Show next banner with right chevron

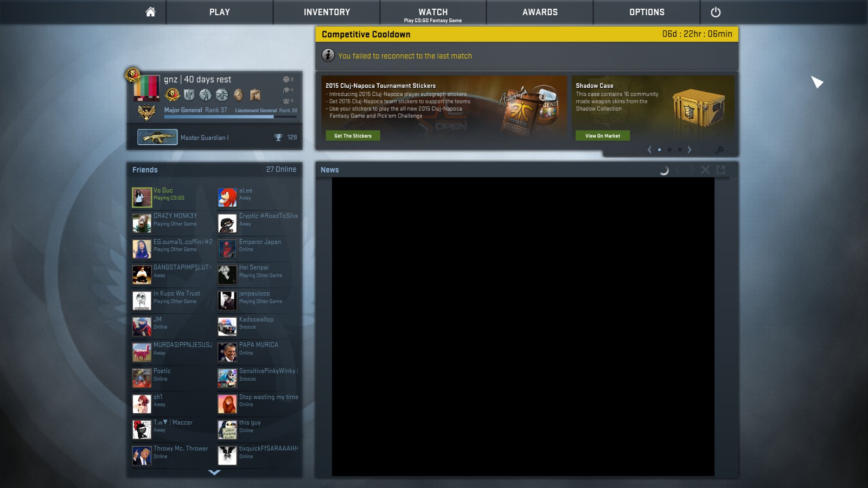pos(690,150)
